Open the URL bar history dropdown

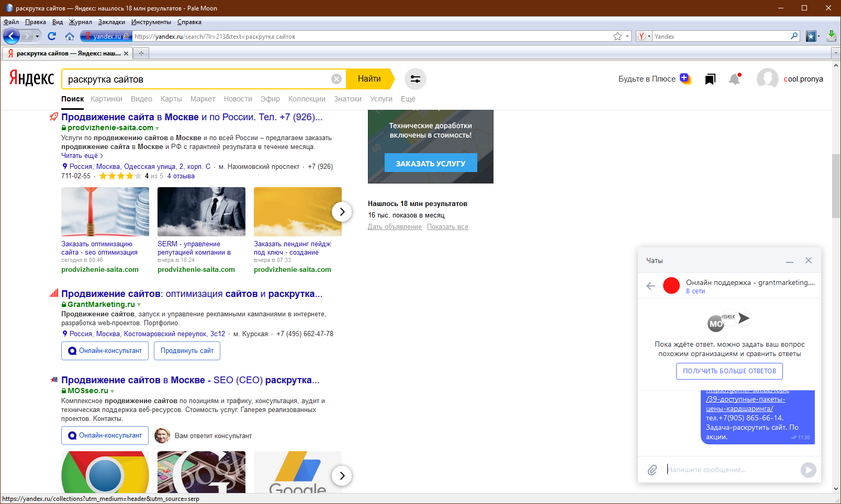click(x=627, y=36)
